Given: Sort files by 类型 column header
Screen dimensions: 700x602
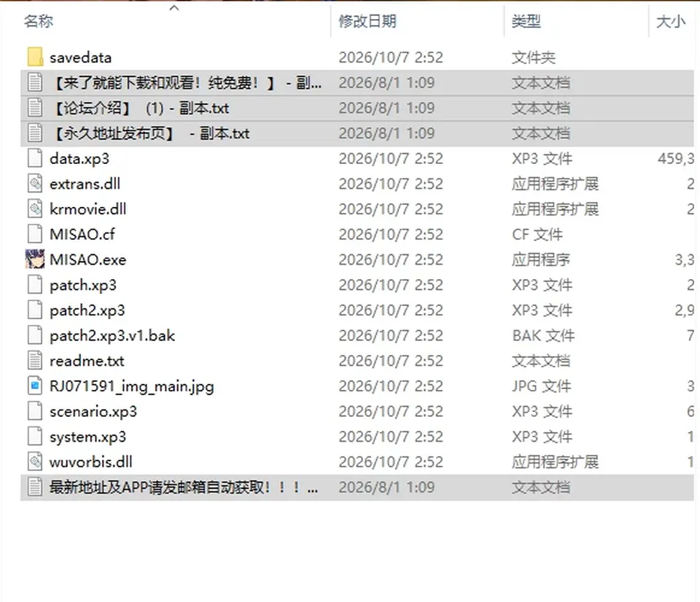Looking at the screenshot, I should pos(526,21).
